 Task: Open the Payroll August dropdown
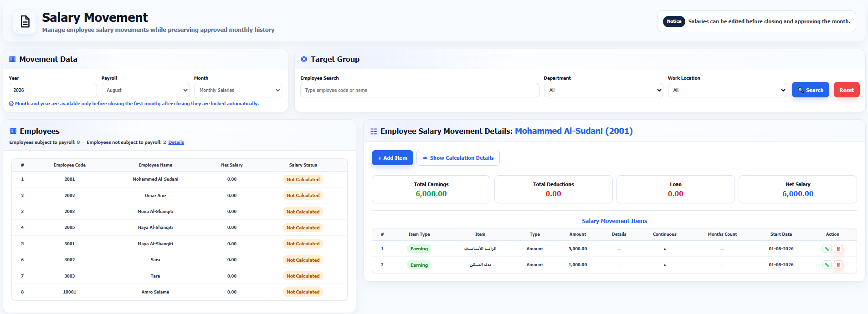click(145, 90)
